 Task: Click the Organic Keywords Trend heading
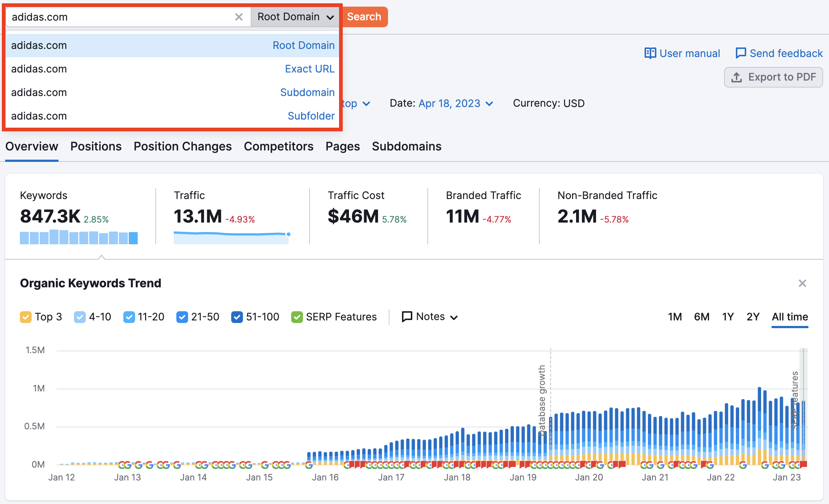[x=91, y=283]
